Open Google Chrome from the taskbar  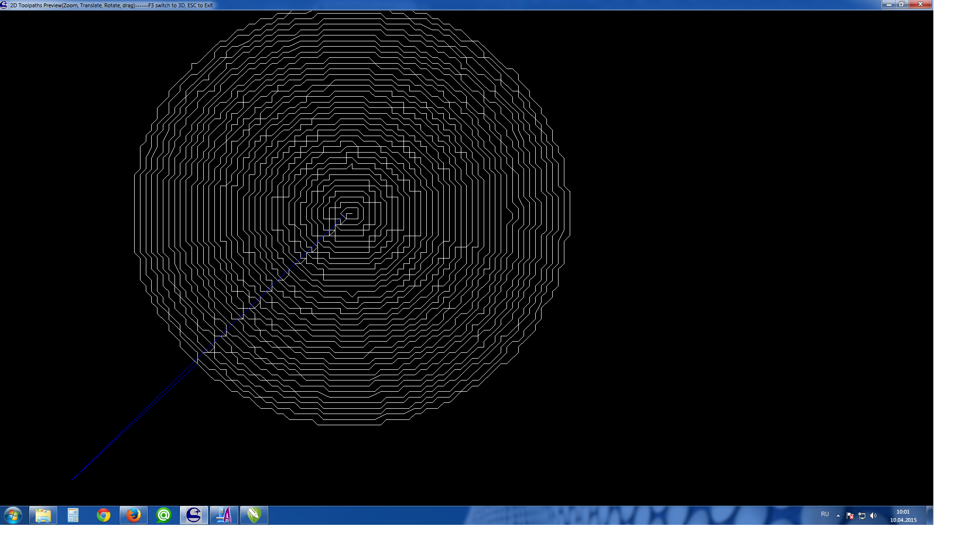point(104,515)
